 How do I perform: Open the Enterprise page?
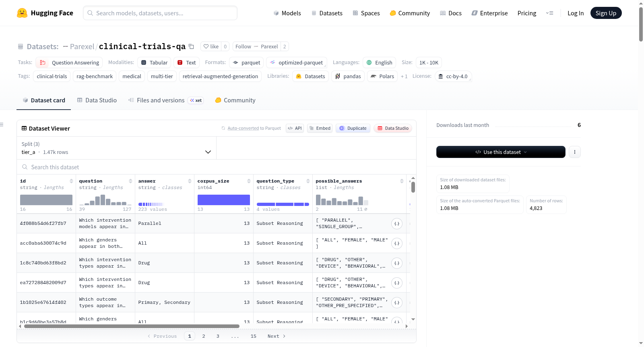pyautogui.click(x=489, y=13)
